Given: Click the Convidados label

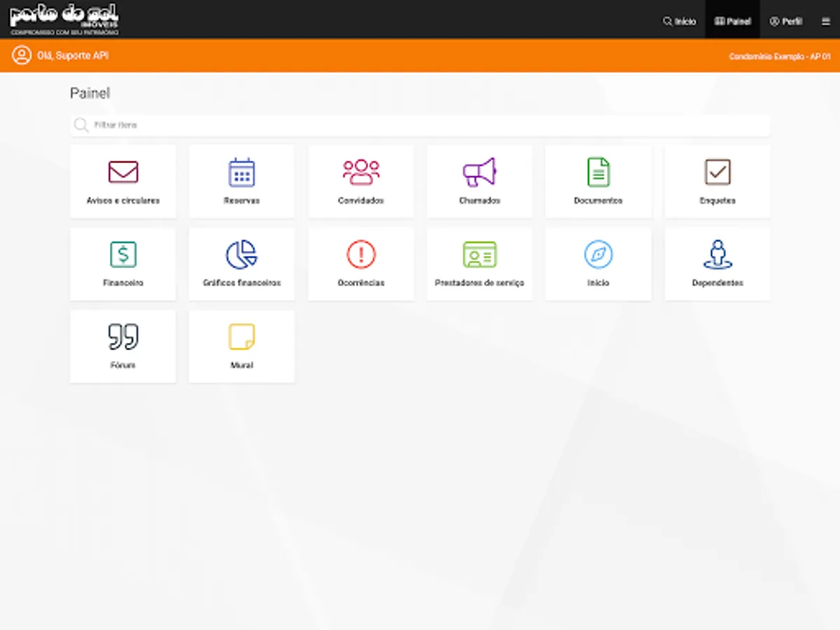Looking at the screenshot, I should point(360,200).
